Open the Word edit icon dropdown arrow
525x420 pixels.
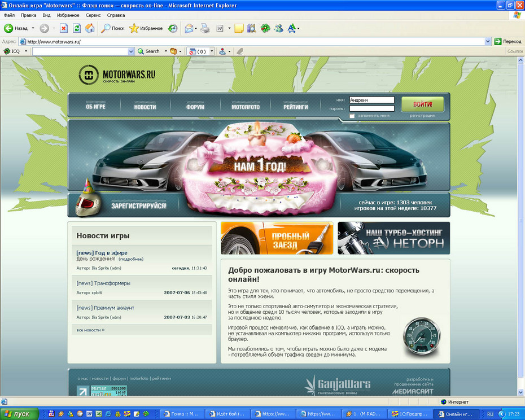229,28
